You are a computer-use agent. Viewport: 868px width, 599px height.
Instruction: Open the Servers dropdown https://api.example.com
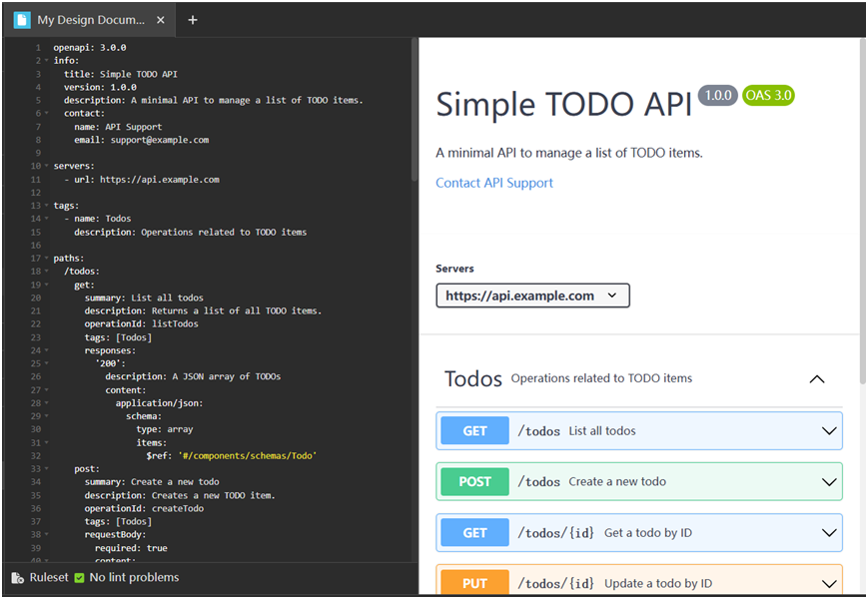[x=532, y=296]
